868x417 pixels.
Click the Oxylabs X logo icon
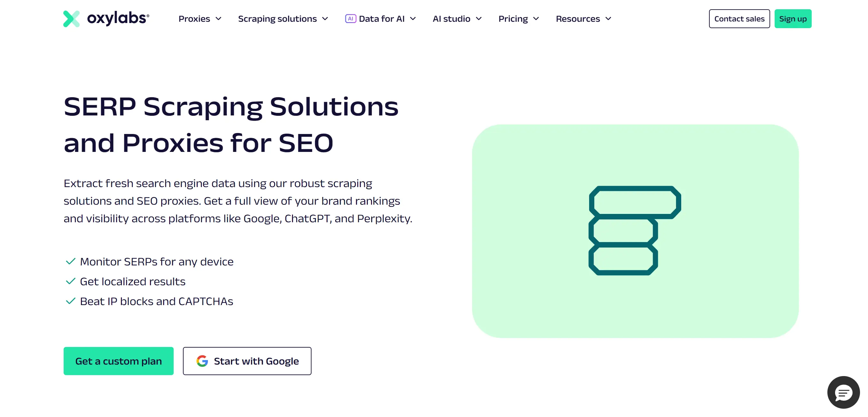click(71, 19)
